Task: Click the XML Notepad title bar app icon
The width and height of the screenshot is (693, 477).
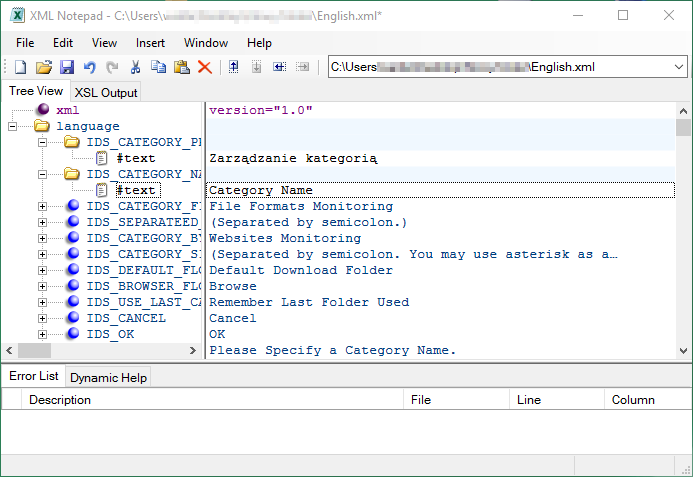Action: coord(17,15)
